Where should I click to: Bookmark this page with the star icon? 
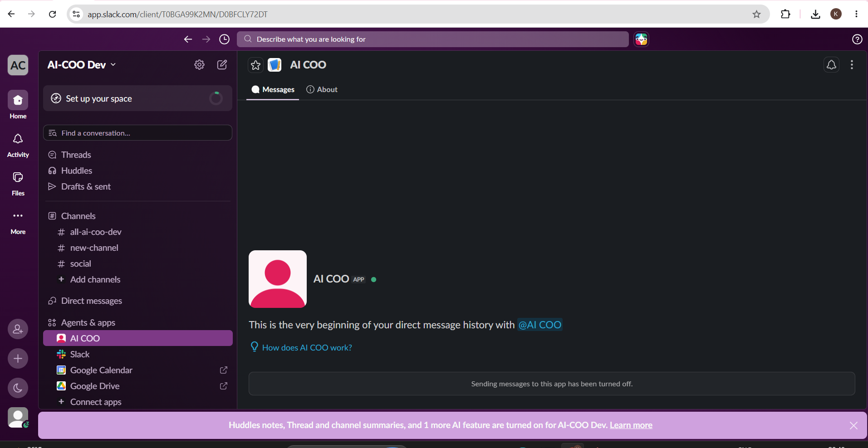click(756, 14)
